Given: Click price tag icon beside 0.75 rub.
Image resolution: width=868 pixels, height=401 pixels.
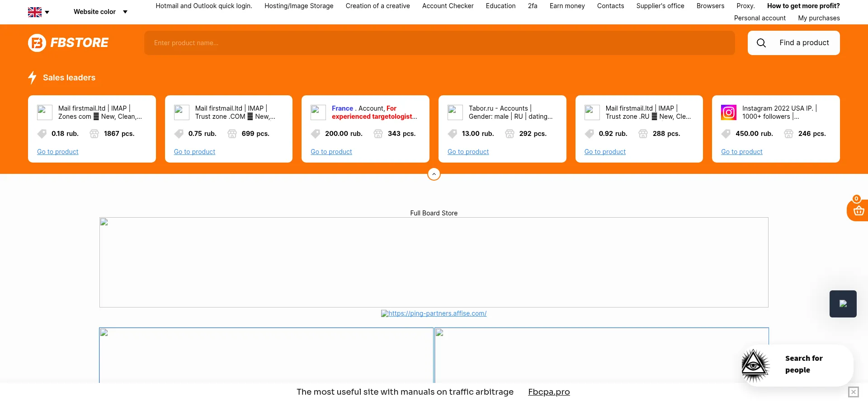Looking at the screenshot, I should tap(179, 134).
